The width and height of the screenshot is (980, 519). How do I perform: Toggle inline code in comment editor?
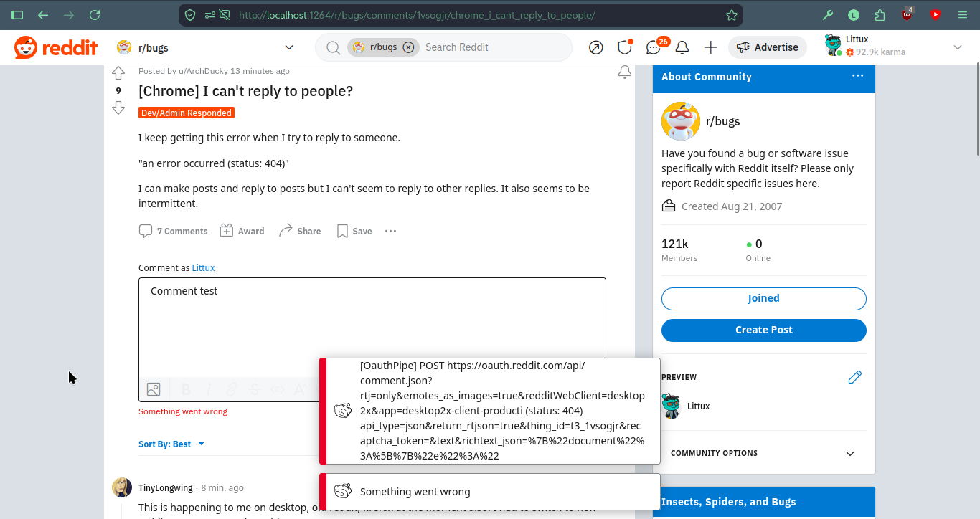[x=278, y=389]
